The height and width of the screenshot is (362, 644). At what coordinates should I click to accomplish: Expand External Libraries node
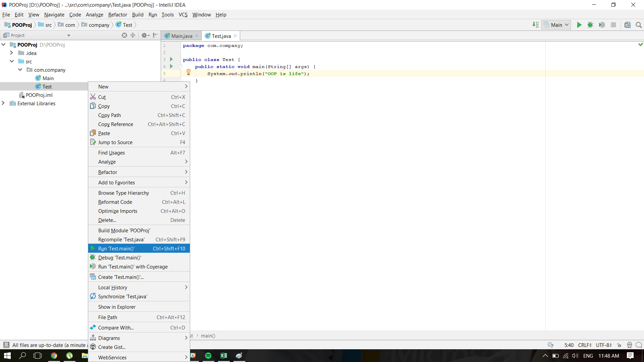pos(3,103)
